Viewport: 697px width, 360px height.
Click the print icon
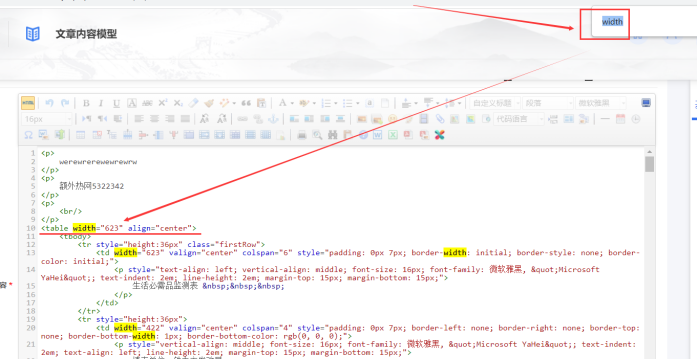(302, 135)
